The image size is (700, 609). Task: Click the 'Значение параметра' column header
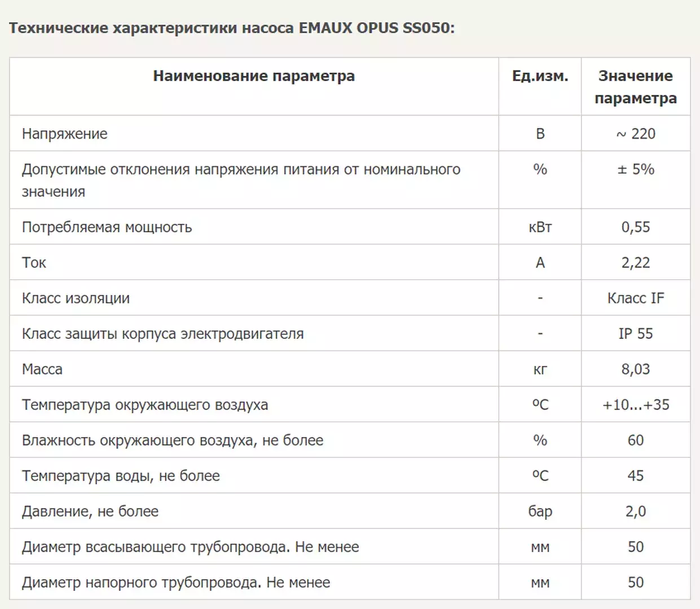coord(636,87)
